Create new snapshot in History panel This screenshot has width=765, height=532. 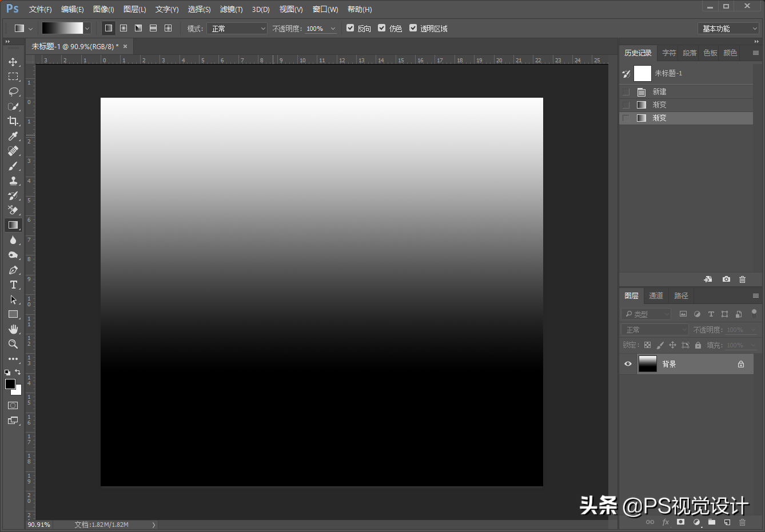(x=726, y=279)
